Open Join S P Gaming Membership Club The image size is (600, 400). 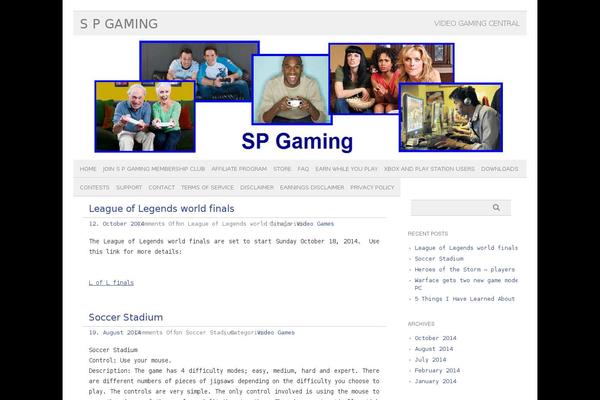point(154,169)
